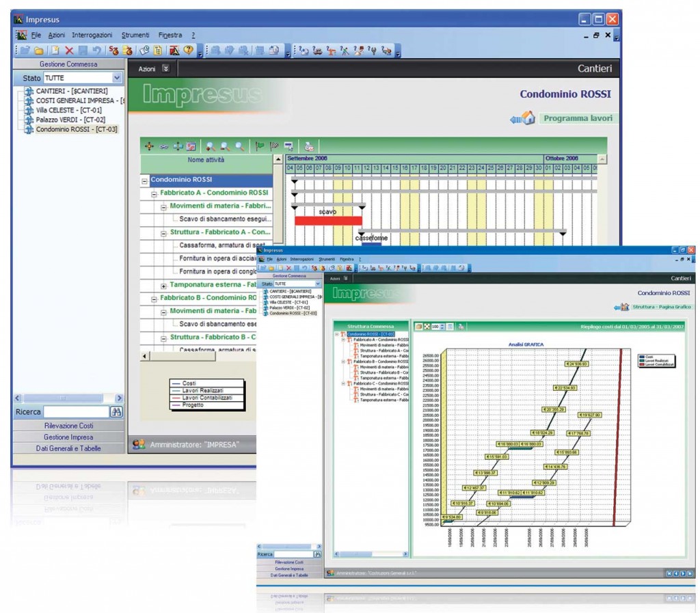The image size is (700, 613).
Task: Click the red X icon in front window toolbar
Action: 288,268
